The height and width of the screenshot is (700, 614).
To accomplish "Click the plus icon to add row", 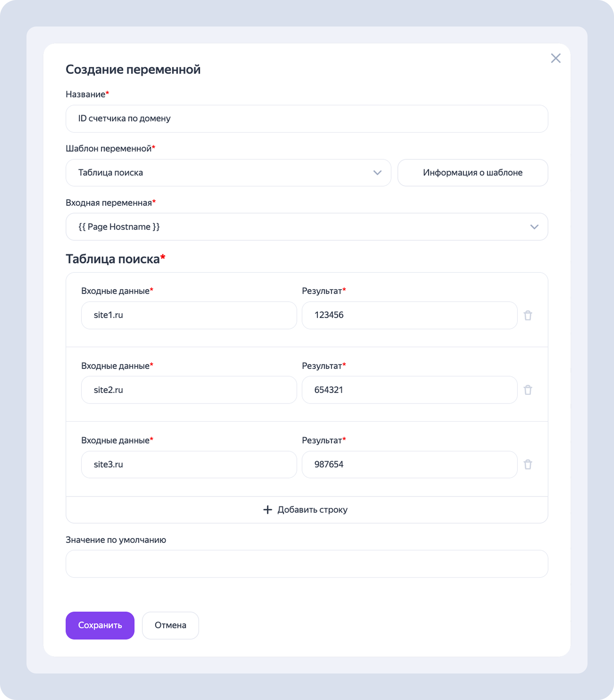I will tap(267, 510).
